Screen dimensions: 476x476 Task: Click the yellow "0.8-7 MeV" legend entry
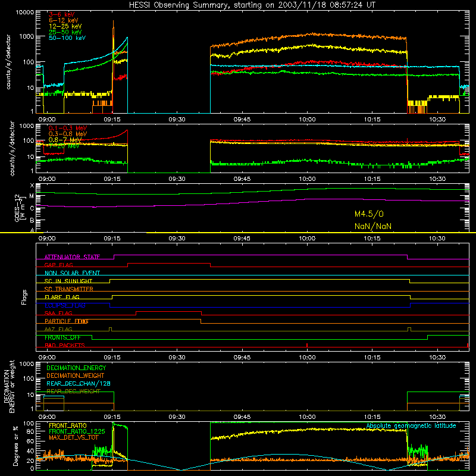[x=65, y=140]
